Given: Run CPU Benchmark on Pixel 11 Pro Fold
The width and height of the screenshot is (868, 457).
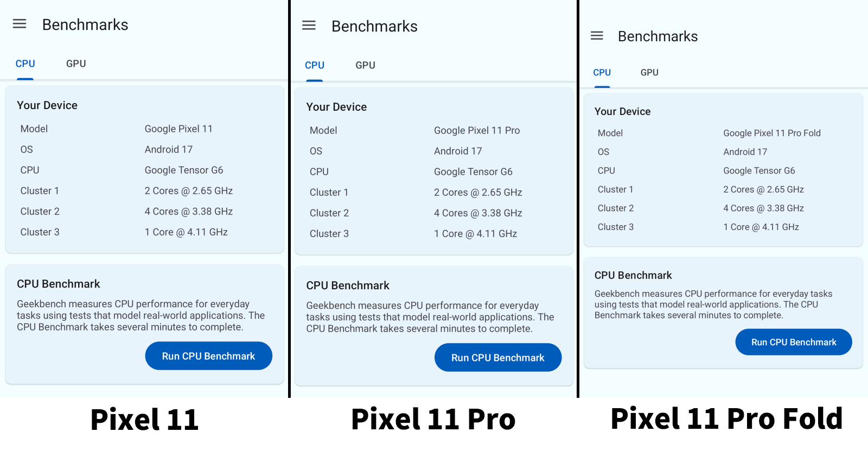Looking at the screenshot, I should pos(794,342).
